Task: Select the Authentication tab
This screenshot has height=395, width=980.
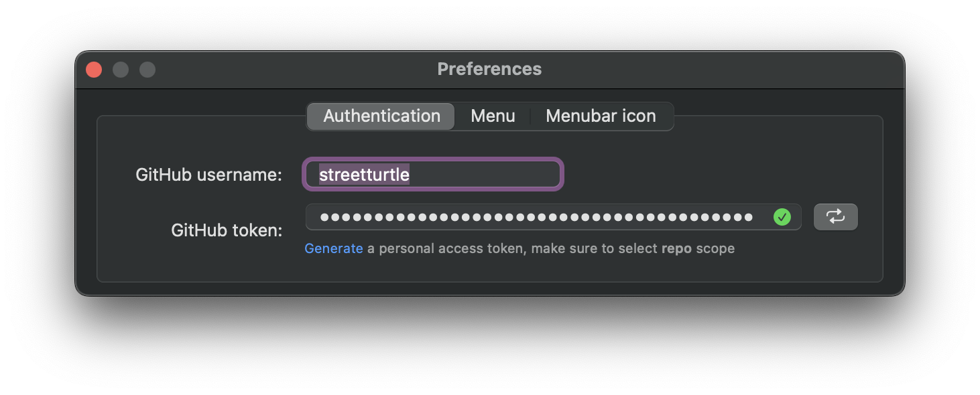Action: (380, 116)
